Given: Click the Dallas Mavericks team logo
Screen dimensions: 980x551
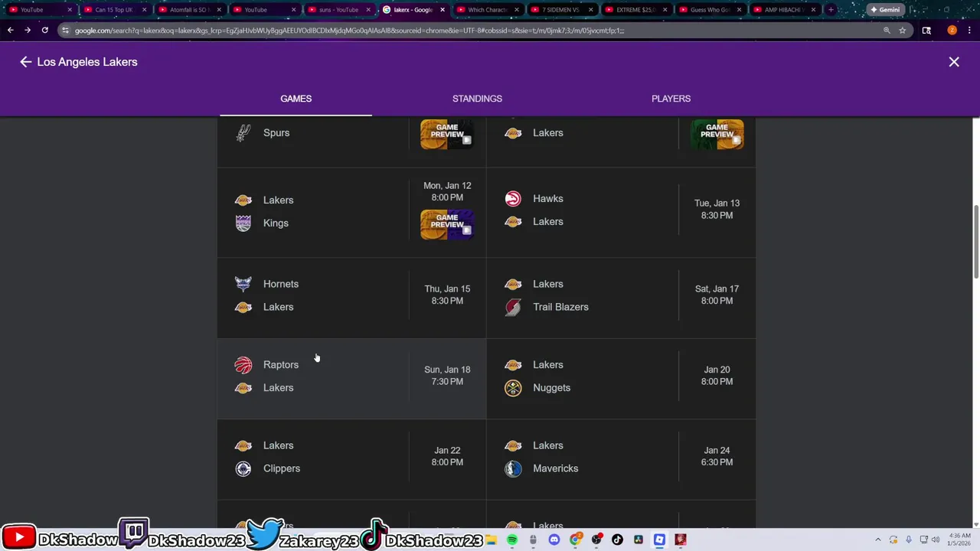Looking at the screenshot, I should [x=513, y=468].
